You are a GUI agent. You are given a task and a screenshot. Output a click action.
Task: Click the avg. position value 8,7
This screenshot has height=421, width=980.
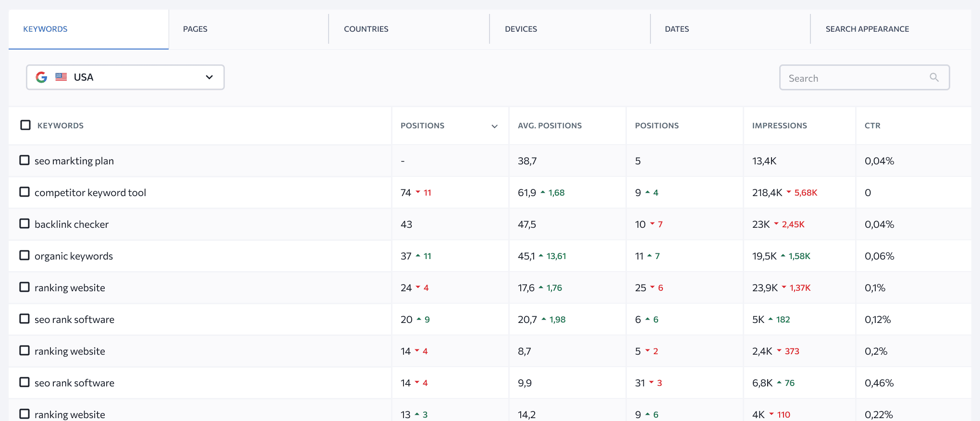coord(525,351)
